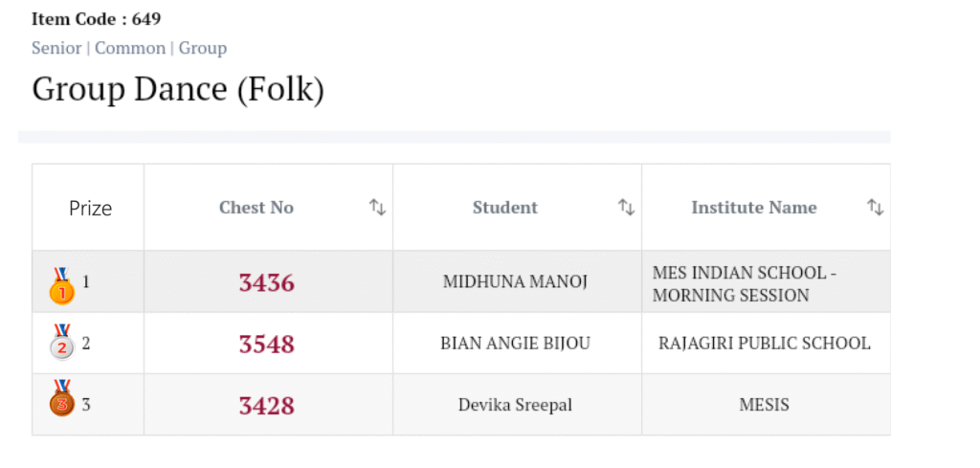This screenshot has width=980, height=468.
Task: Sort by Institute Name arrows icon
Action: tap(875, 207)
